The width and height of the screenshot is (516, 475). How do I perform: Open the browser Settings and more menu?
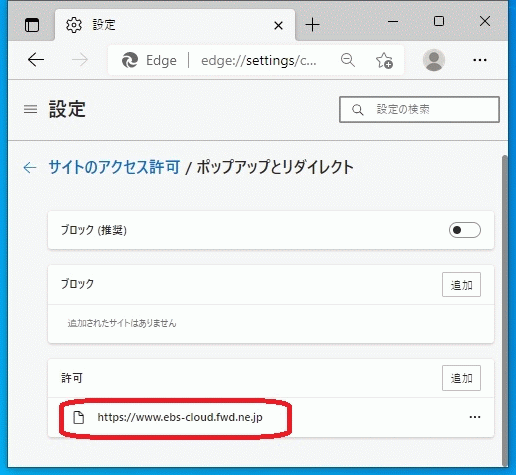tap(480, 60)
